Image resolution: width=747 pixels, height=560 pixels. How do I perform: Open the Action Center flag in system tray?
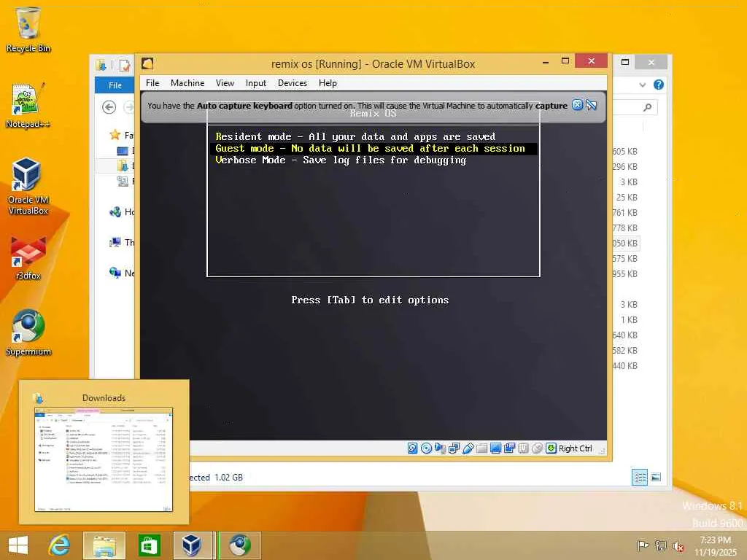point(643,545)
